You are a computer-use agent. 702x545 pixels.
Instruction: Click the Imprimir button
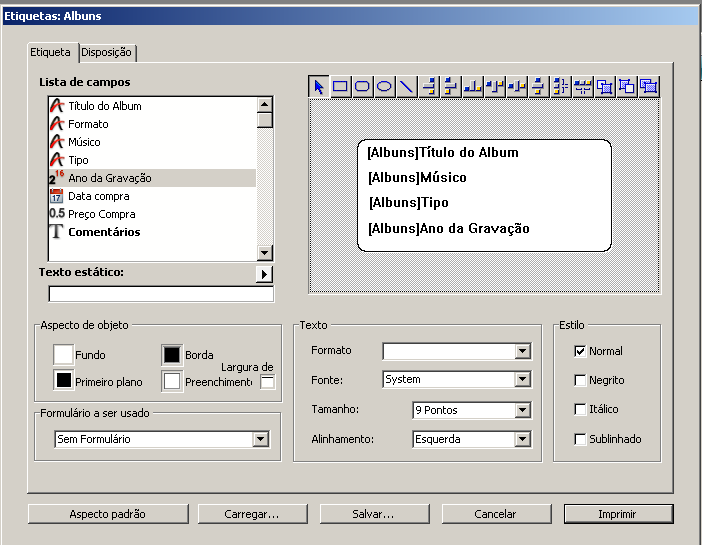pos(618,514)
